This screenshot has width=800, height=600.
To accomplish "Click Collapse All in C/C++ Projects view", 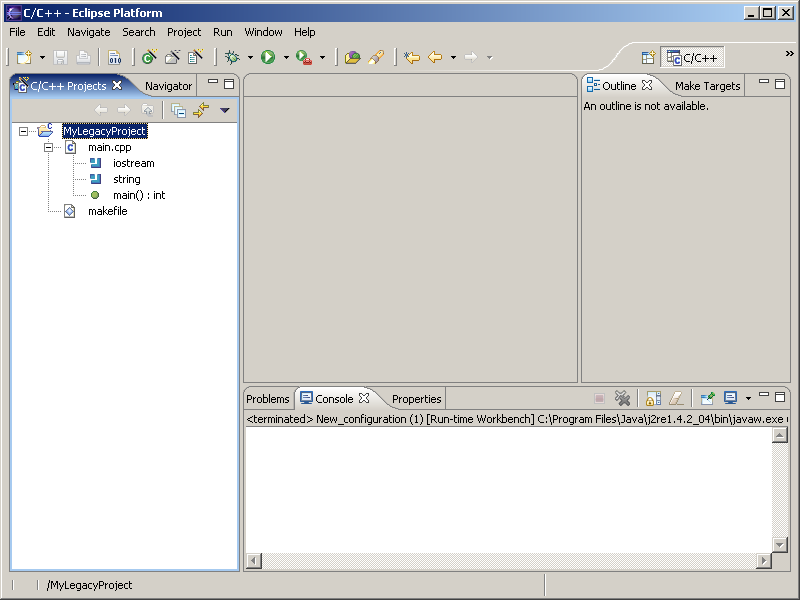I will pos(178,110).
